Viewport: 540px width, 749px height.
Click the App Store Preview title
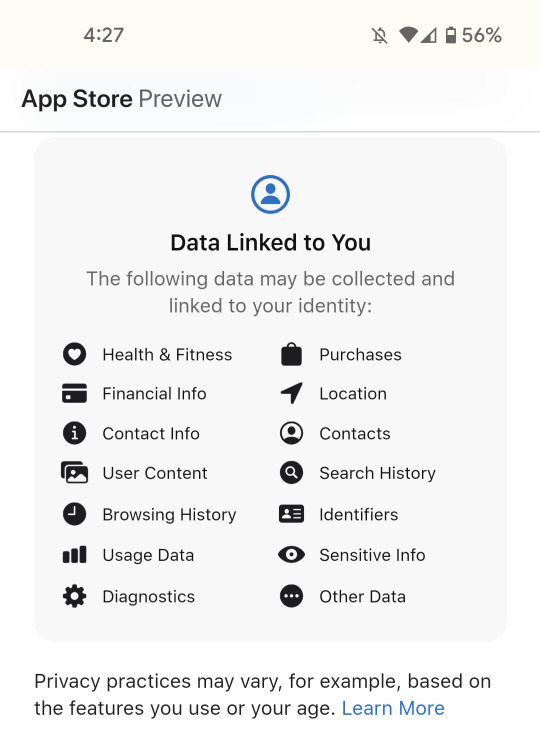121,99
